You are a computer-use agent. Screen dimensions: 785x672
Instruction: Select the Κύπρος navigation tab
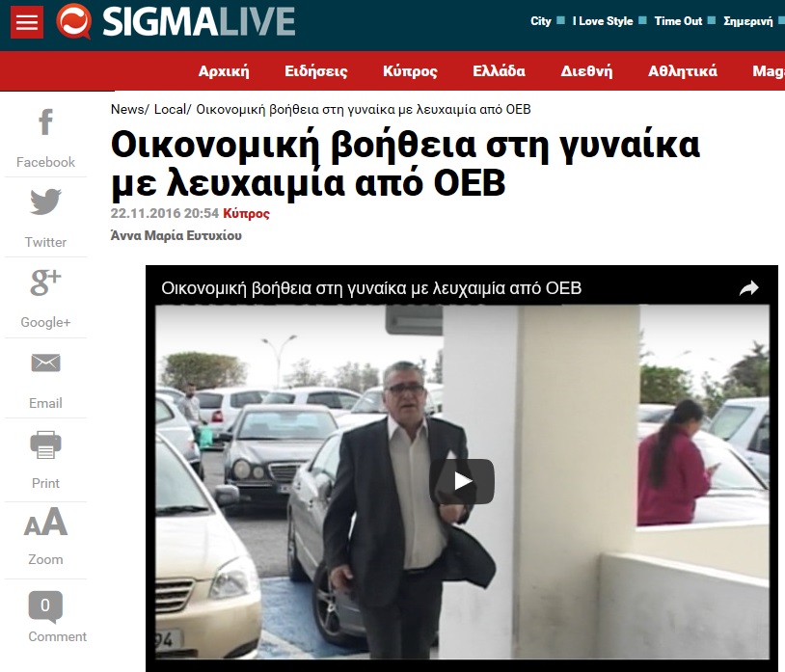pos(410,71)
